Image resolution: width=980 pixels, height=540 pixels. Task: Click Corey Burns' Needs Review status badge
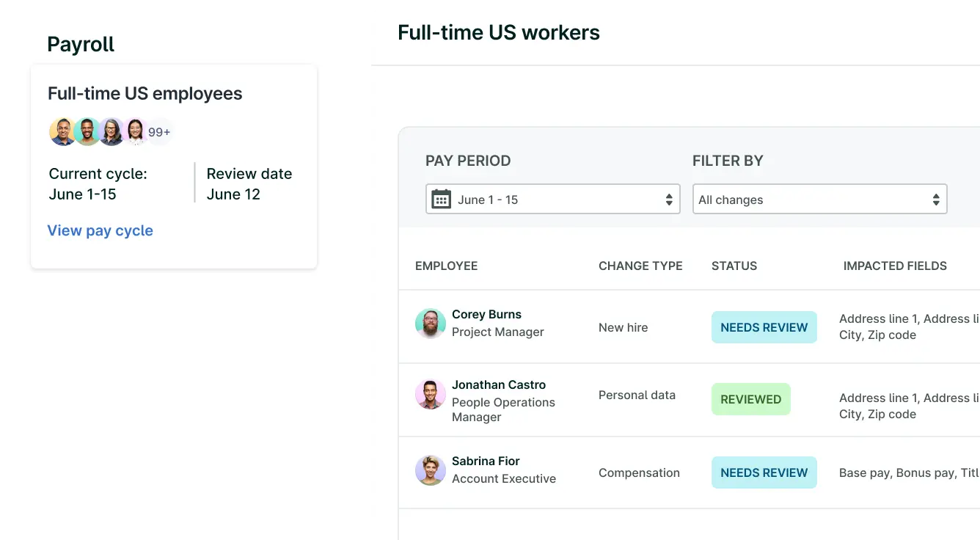click(x=764, y=327)
